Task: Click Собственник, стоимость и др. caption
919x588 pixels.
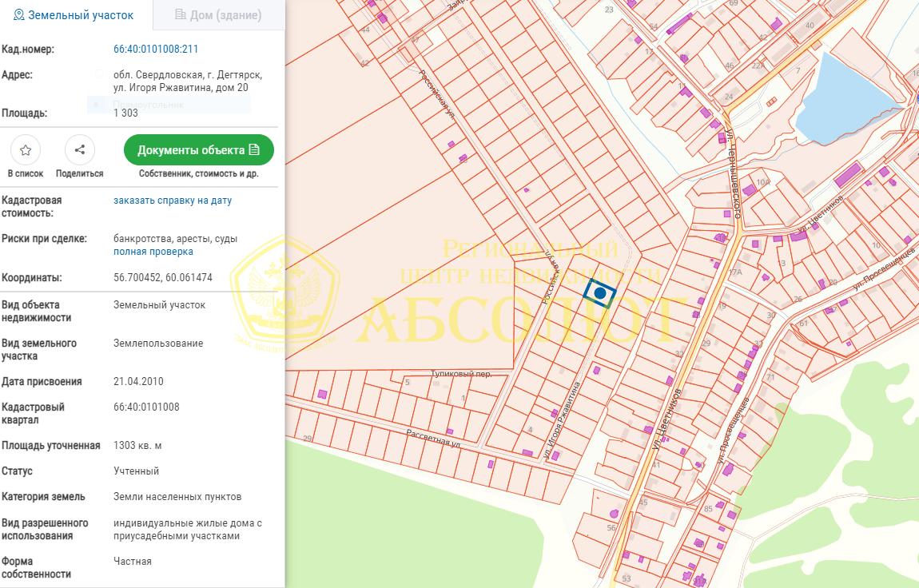Action: (x=199, y=174)
